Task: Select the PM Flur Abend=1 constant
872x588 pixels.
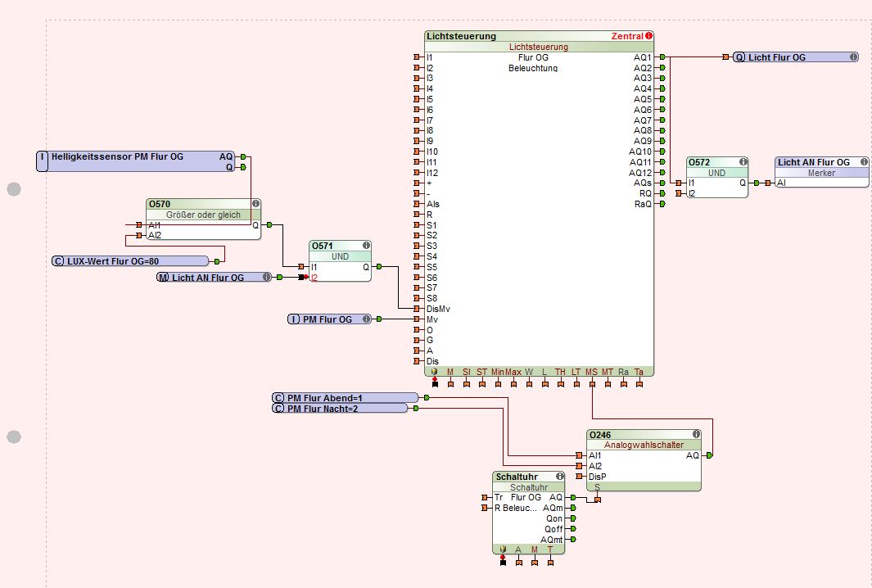Action: (x=345, y=398)
